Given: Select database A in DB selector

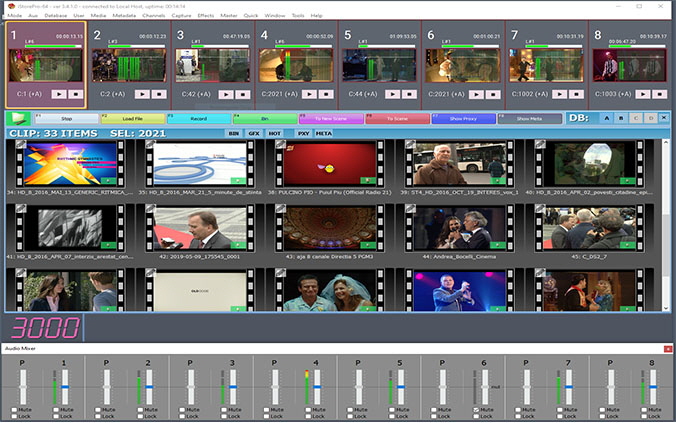Looking at the screenshot, I should 607,118.
